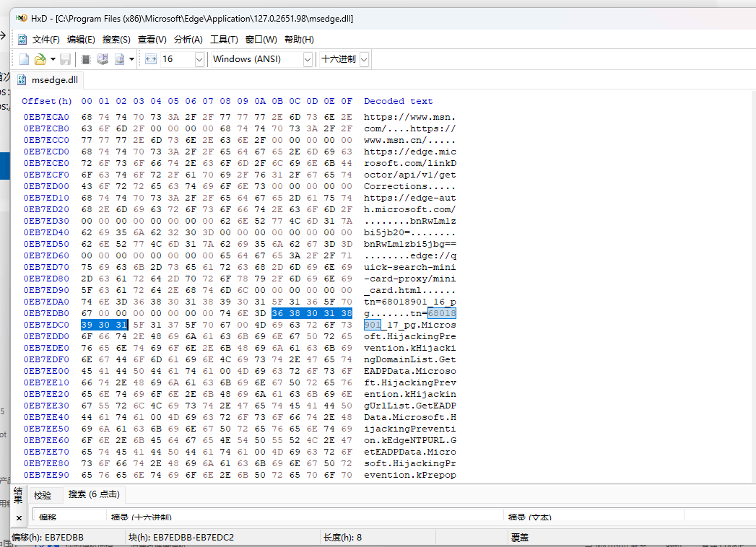Open the 查看(V) menu

click(152, 40)
